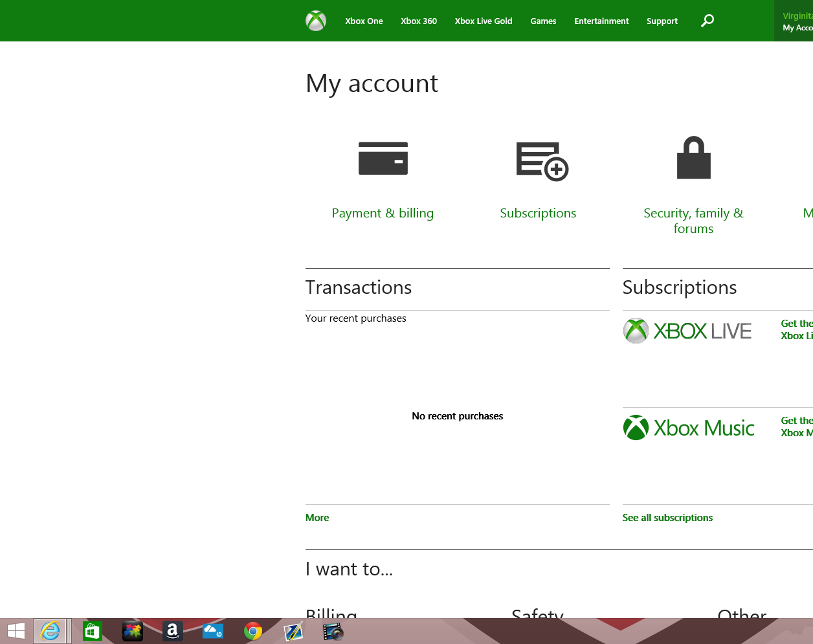Open the Entertainment menu
Screen dimensions: 813x644
601,21
